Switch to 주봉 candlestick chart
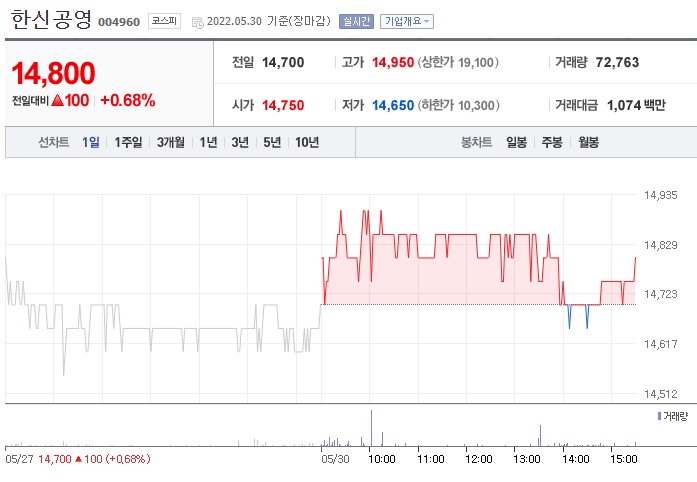The width and height of the screenshot is (697, 482). point(552,142)
